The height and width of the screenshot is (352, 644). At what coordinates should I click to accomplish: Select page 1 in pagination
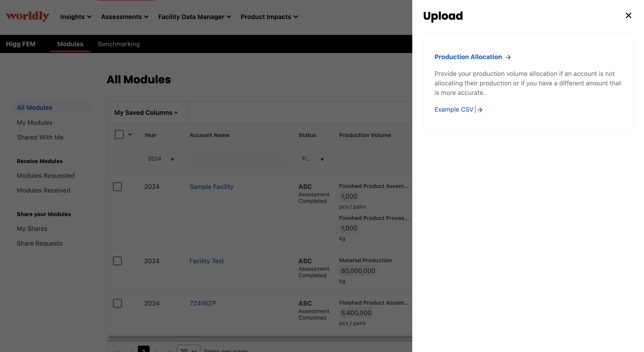tap(144, 349)
